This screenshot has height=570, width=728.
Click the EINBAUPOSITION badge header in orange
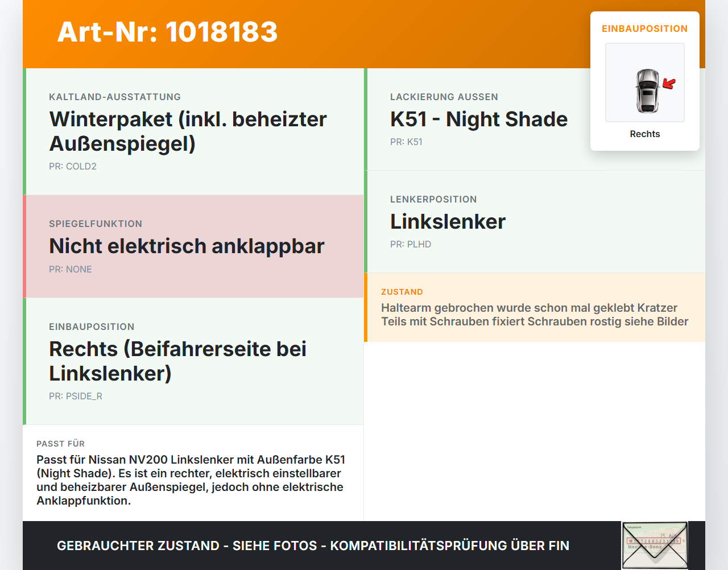pos(644,28)
